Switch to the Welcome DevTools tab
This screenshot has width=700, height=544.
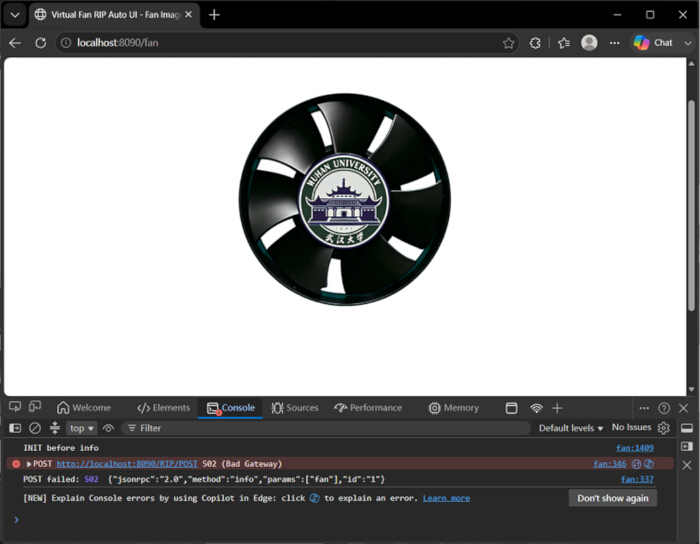coord(84,408)
